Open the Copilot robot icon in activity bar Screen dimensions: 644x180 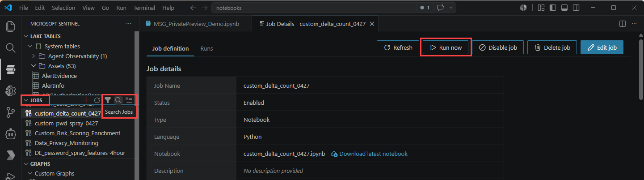point(10,134)
